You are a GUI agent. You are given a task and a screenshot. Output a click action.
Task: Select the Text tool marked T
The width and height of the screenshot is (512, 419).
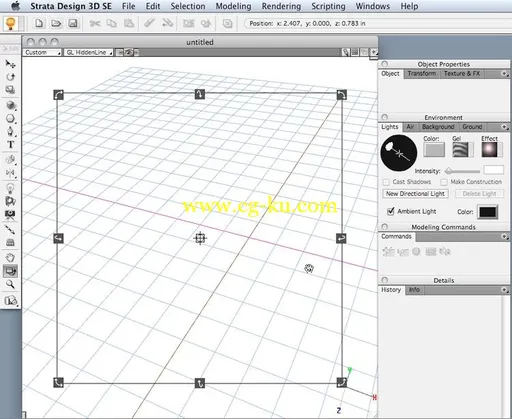pyautogui.click(x=10, y=145)
